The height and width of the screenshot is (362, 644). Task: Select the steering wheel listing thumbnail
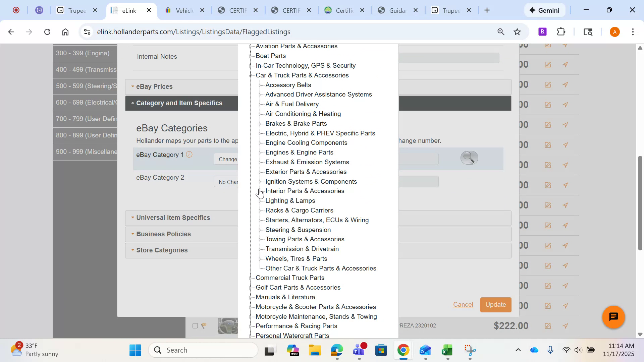pyautogui.click(x=228, y=325)
